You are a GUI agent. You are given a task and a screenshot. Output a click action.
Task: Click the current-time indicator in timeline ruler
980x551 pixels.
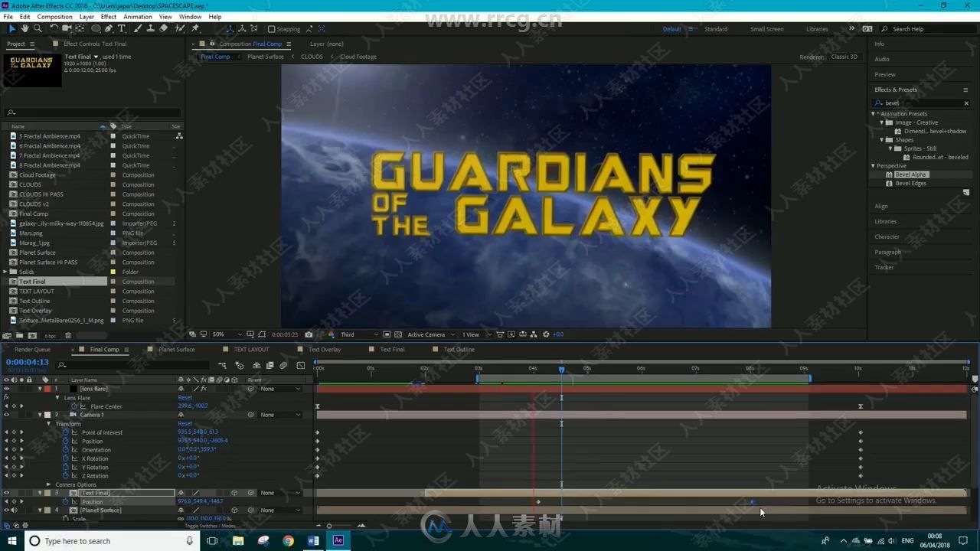[561, 369]
